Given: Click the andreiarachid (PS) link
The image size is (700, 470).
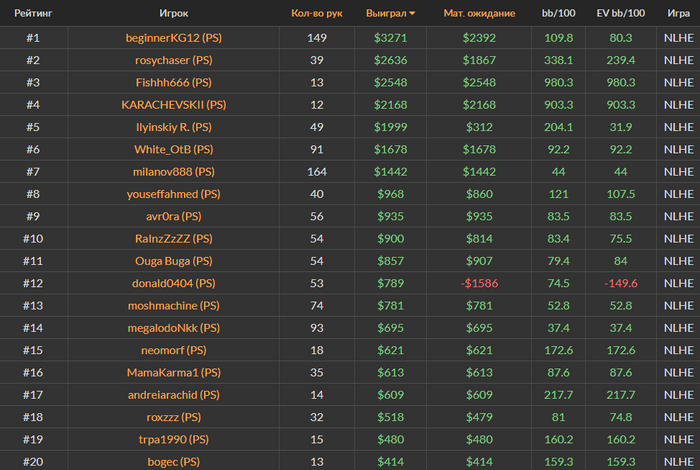Looking at the screenshot, I should coord(173,394).
